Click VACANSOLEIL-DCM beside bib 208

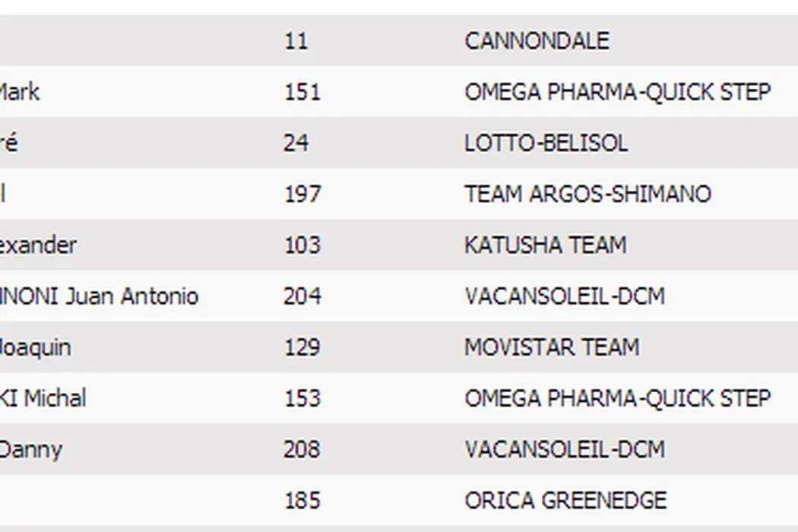(564, 449)
